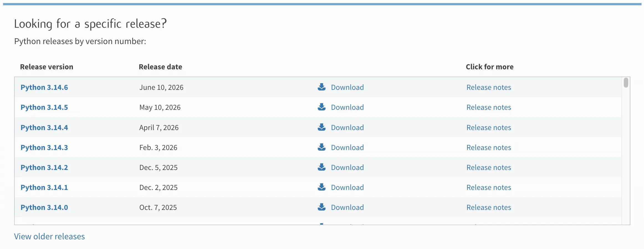View release notes for Python 3.14.0
This screenshot has width=644, height=249.
pos(489,207)
